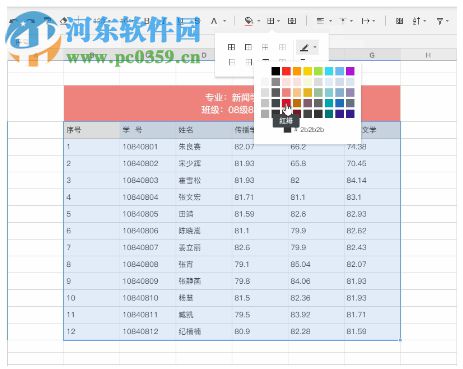The height and width of the screenshot is (369, 463).
Task: Open the filter dropdown arrow
Action: (447, 21)
